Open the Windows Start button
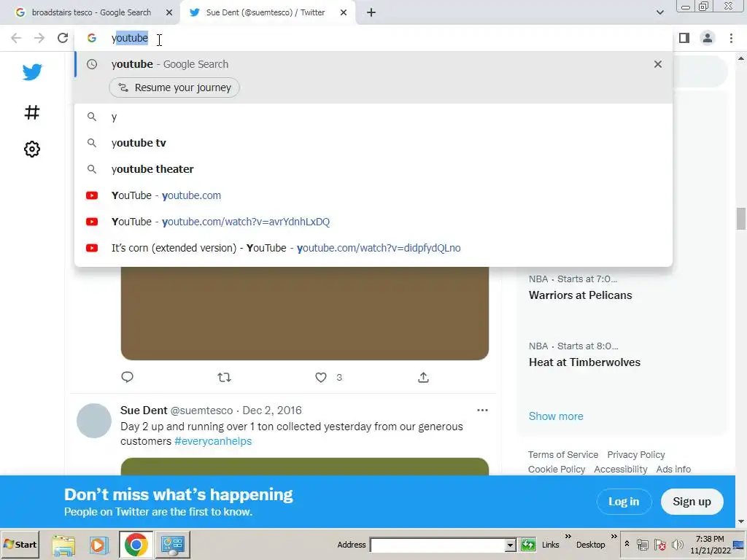 (20, 544)
